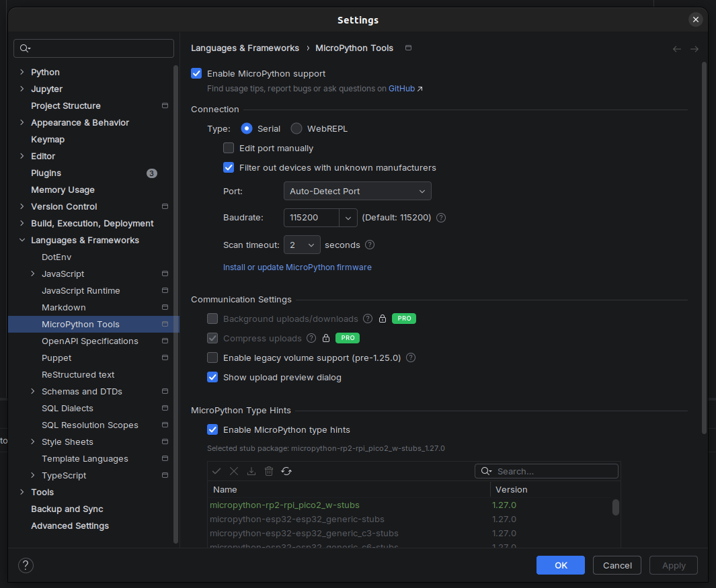Click the trash delete stub package icon
Screen dimensions: 716x588
pyautogui.click(x=269, y=471)
